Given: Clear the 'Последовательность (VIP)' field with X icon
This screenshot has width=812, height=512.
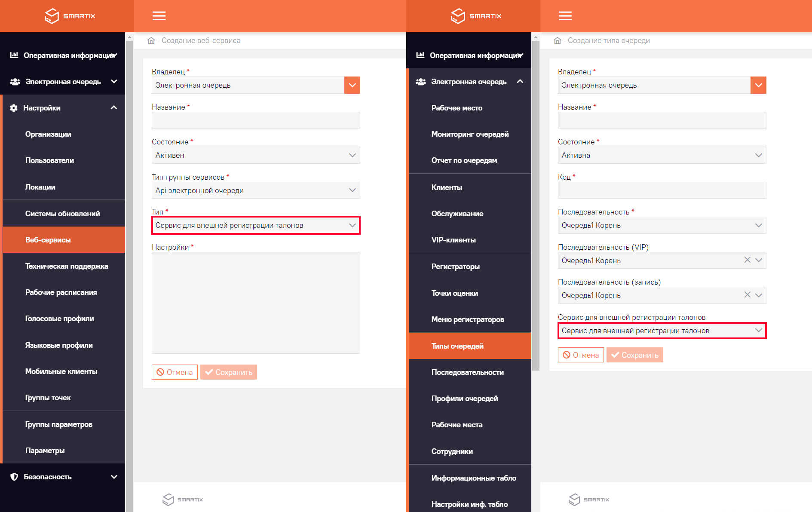Looking at the screenshot, I should pos(747,260).
